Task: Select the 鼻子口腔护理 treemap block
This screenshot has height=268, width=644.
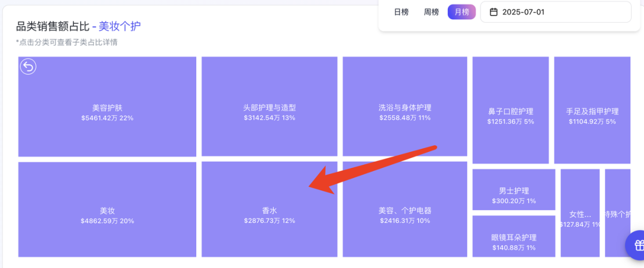Action: [x=510, y=110]
